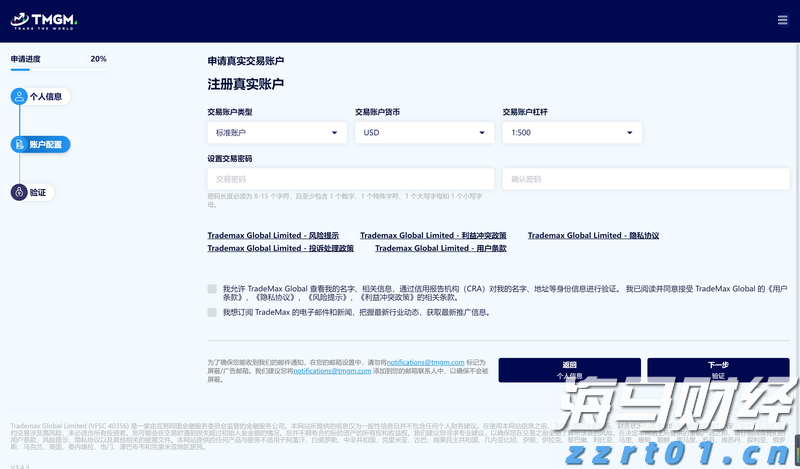The height and width of the screenshot is (469, 800).
Task: Open the 交易账户类型 dropdown showing 标准账户
Action: (277, 133)
